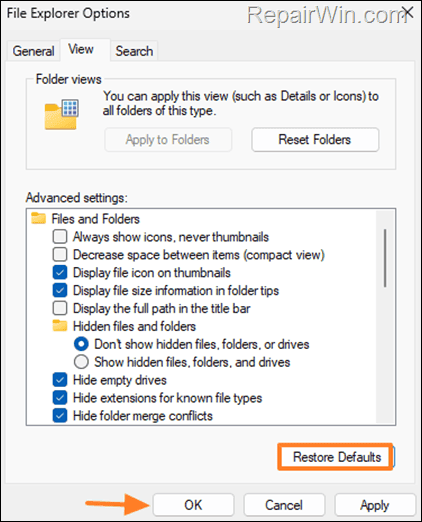Click the Files and Folders folder icon
Image resolution: width=422 pixels, height=522 pixels.
[38, 219]
